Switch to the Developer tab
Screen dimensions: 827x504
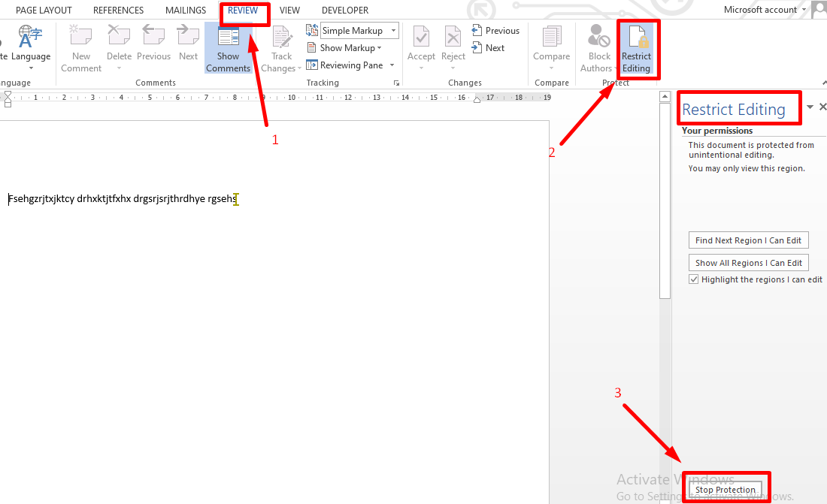click(x=344, y=10)
